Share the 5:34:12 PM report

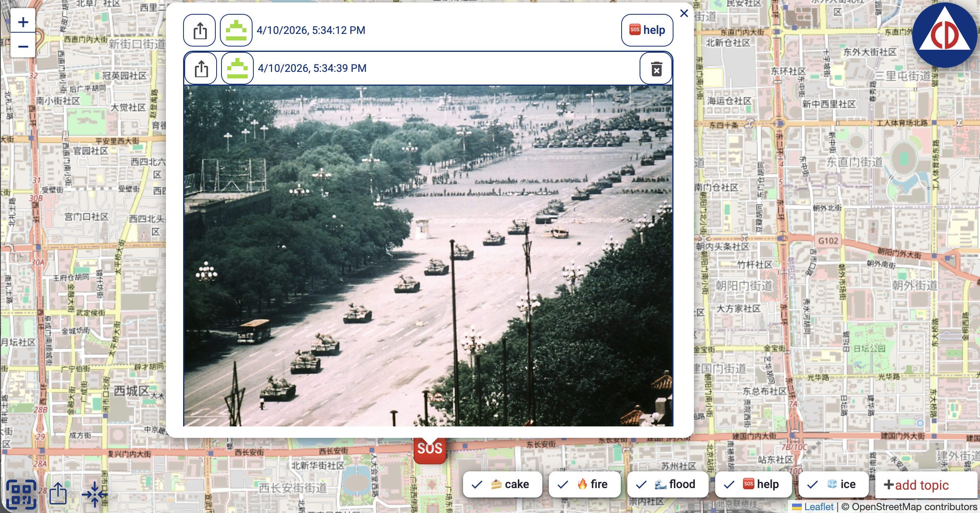tap(200, 30)
